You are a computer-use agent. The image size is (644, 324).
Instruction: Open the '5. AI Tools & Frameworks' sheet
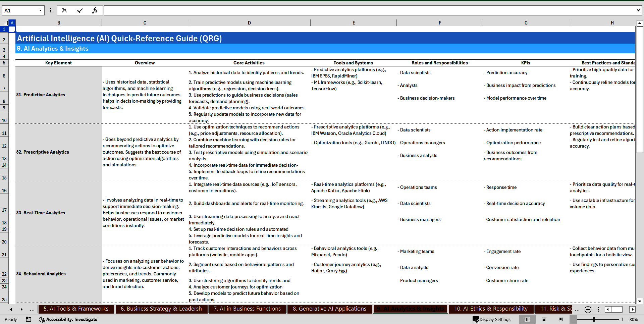76,309
